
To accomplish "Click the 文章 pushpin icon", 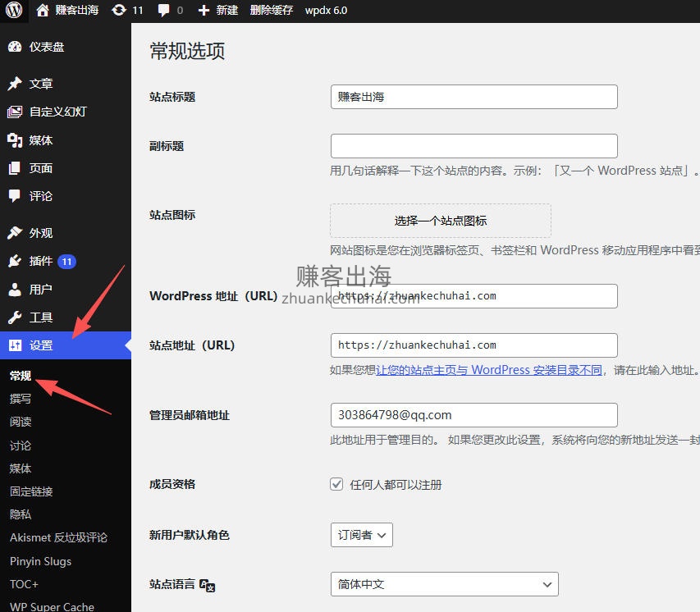I will tap(15, 84).
